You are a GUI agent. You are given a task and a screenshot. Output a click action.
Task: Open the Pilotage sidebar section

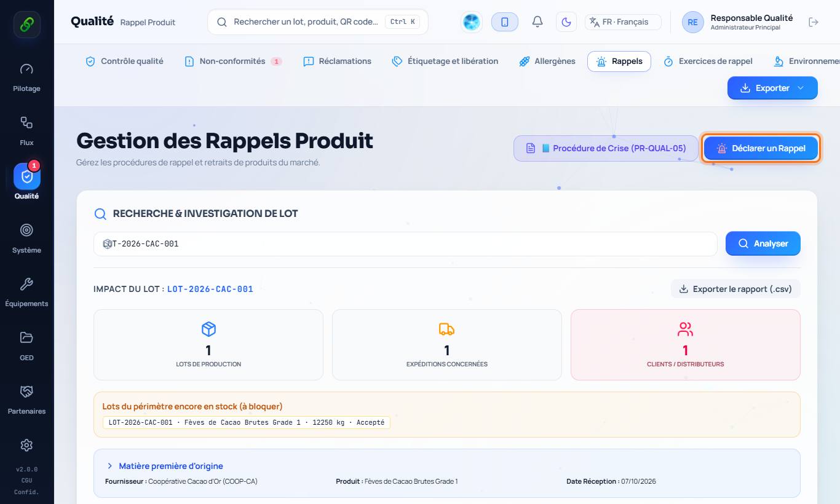[x=26, y=77]
